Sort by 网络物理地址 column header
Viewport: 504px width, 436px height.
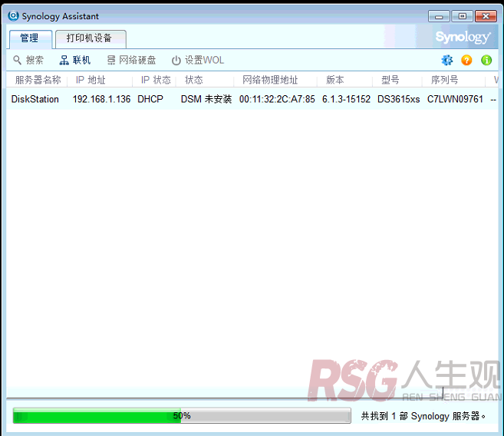(x=270, y=80)
